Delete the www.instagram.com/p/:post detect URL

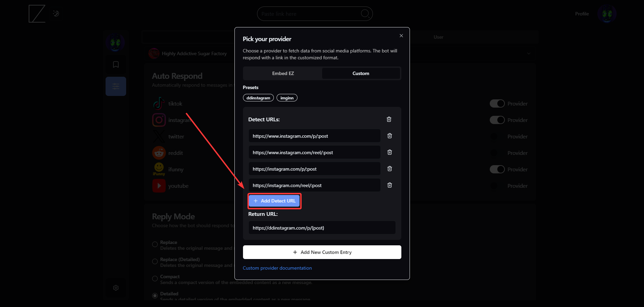[x=389, y=136]
